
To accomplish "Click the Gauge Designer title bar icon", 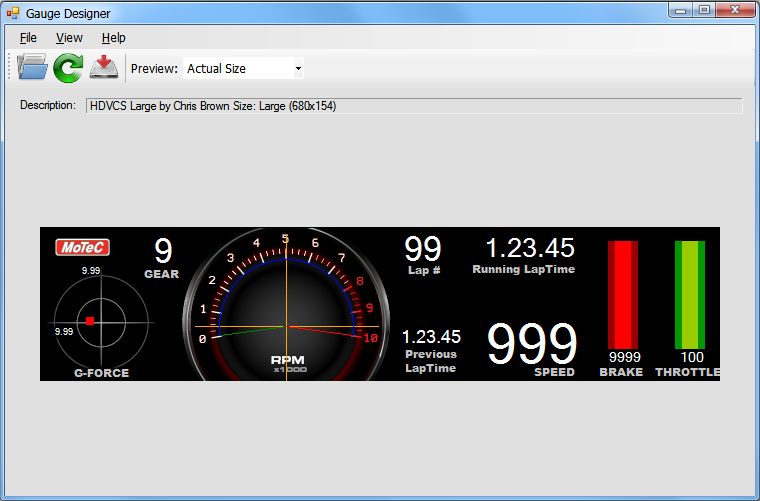I will point(13,14).
